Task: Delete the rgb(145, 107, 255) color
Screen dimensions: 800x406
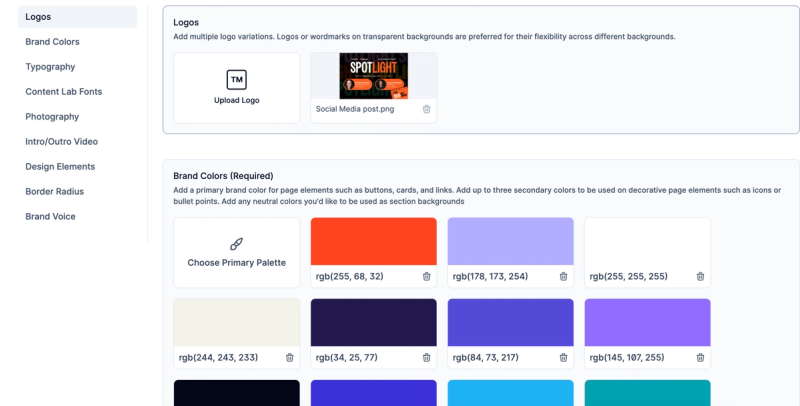Action: [x=701, y=358]
